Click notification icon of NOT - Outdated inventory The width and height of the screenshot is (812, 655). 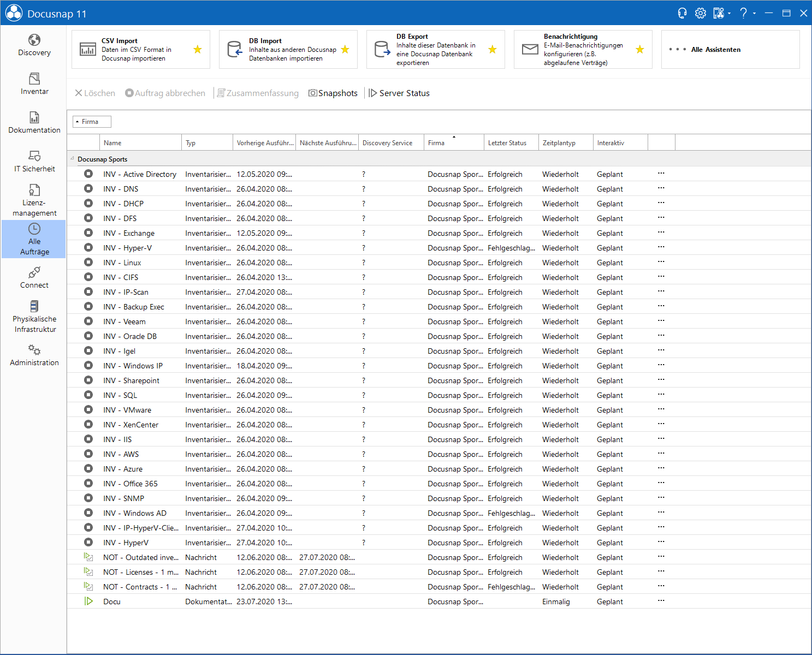point(88,557)
